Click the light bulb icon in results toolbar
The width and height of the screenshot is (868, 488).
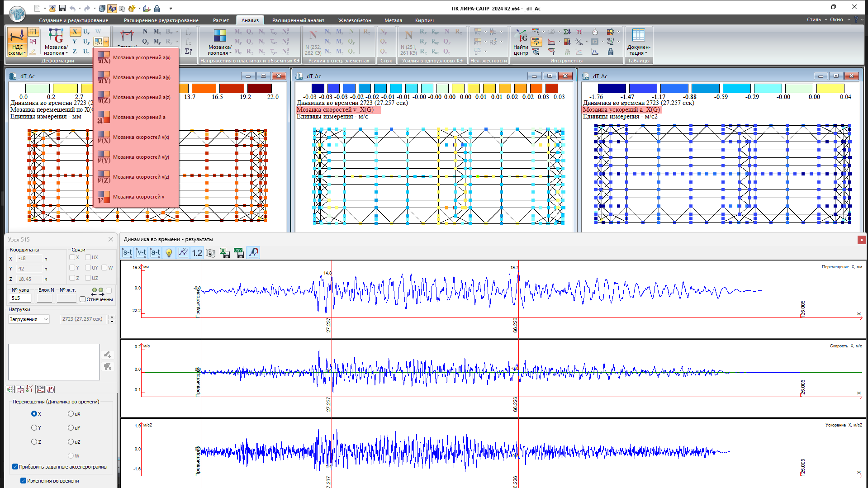click(169, 253)
